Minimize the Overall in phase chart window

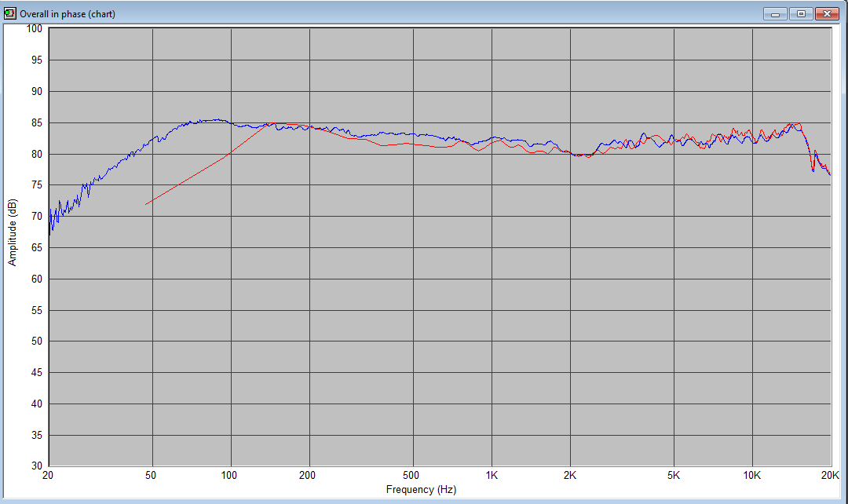tap(775, 13)
